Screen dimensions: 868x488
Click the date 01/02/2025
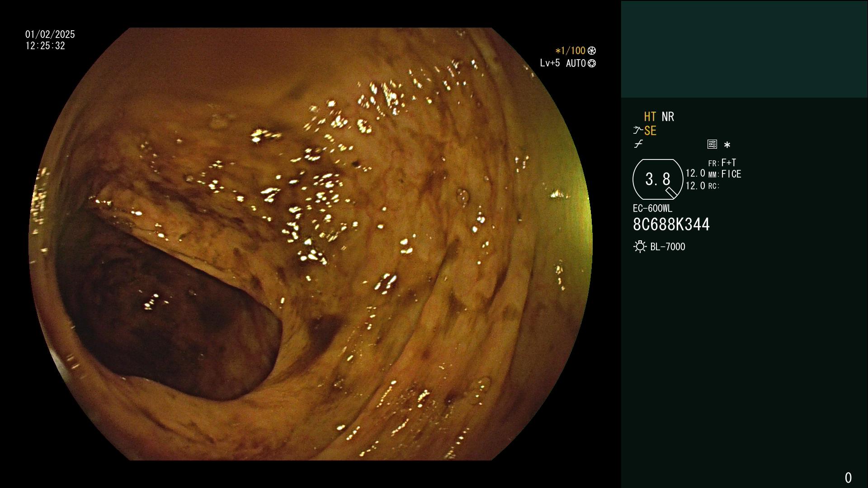click(50, 34)
